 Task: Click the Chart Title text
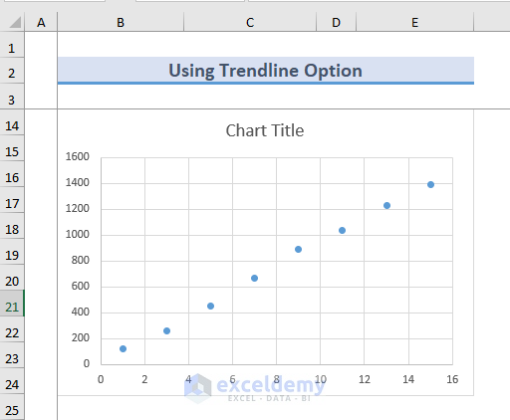(265, 130)
